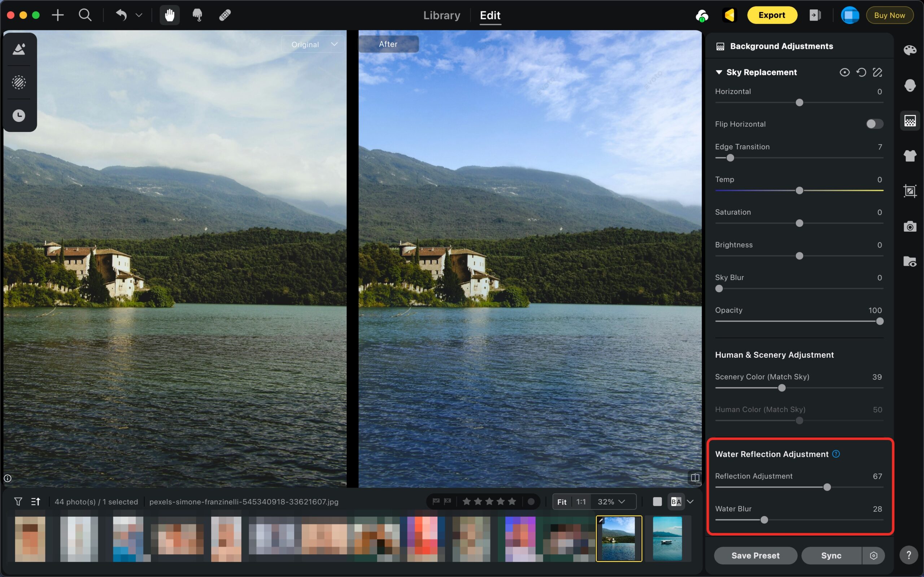Screen dimensions: 924x577
Task: Click the Reflection Adjustment slider handle
Action: click(x=827, y=487)
